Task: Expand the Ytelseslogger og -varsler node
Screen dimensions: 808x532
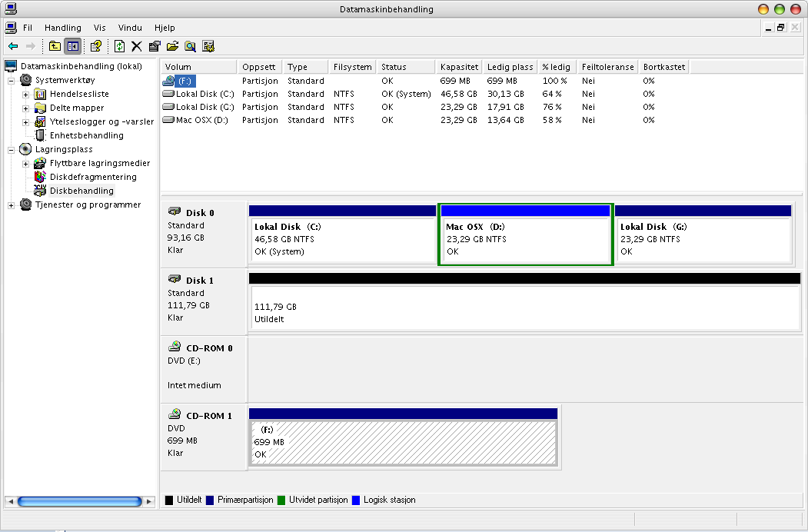Action: pyautogui.click(x=25, y=122)
